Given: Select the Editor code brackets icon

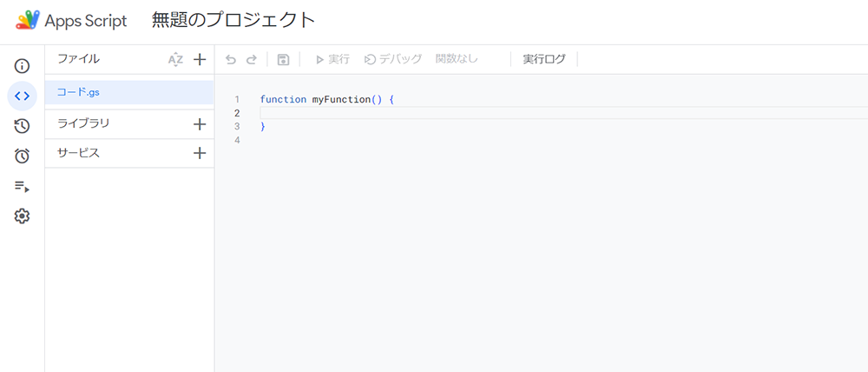Looking at the screenshot, I should (x=22, y=96).
